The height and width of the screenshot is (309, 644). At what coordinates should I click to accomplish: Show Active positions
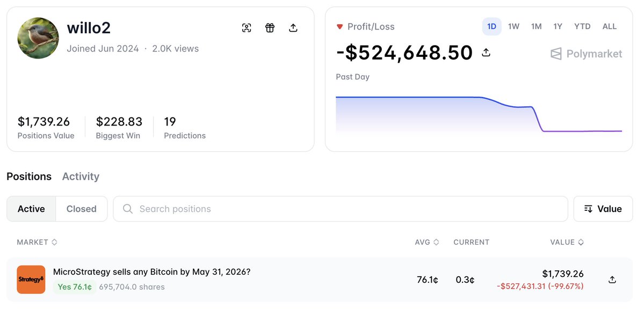coord(31,209)
